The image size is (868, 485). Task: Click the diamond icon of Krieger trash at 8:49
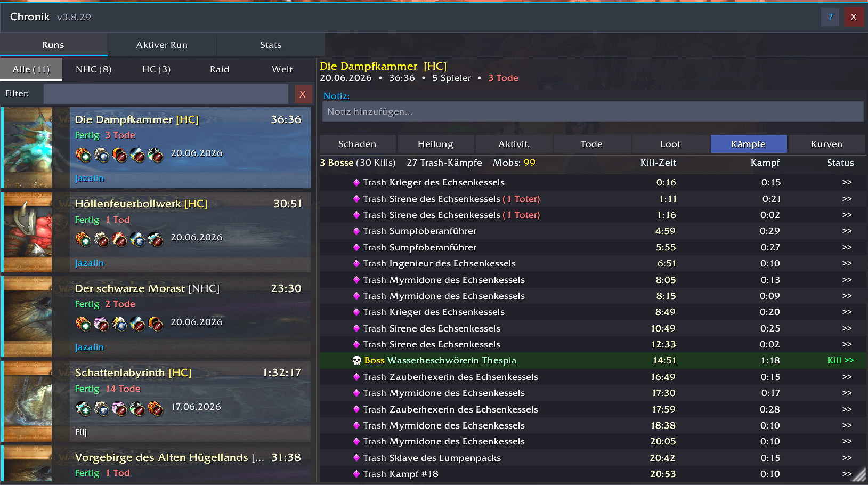356,312
